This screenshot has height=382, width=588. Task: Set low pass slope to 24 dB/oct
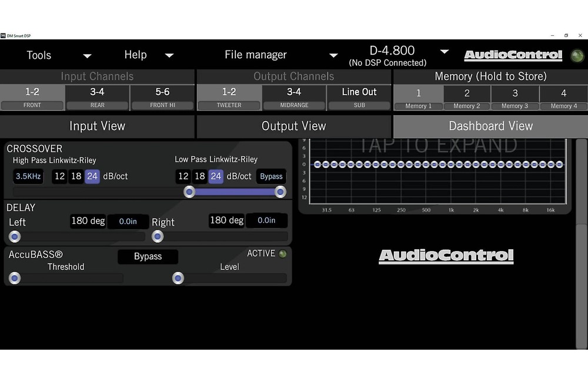point(216,176)
